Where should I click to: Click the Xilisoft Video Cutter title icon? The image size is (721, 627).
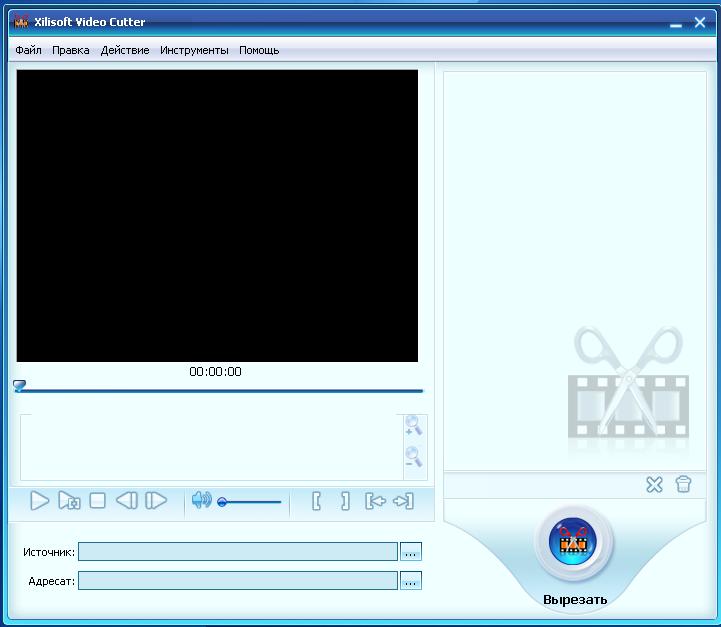pos(21,21)
